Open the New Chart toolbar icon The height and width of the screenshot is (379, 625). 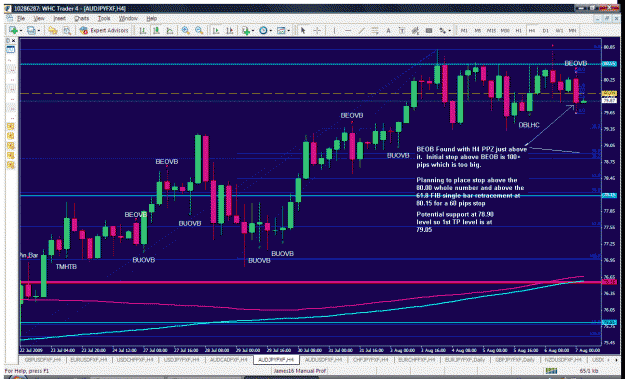[x=13, y=31]
